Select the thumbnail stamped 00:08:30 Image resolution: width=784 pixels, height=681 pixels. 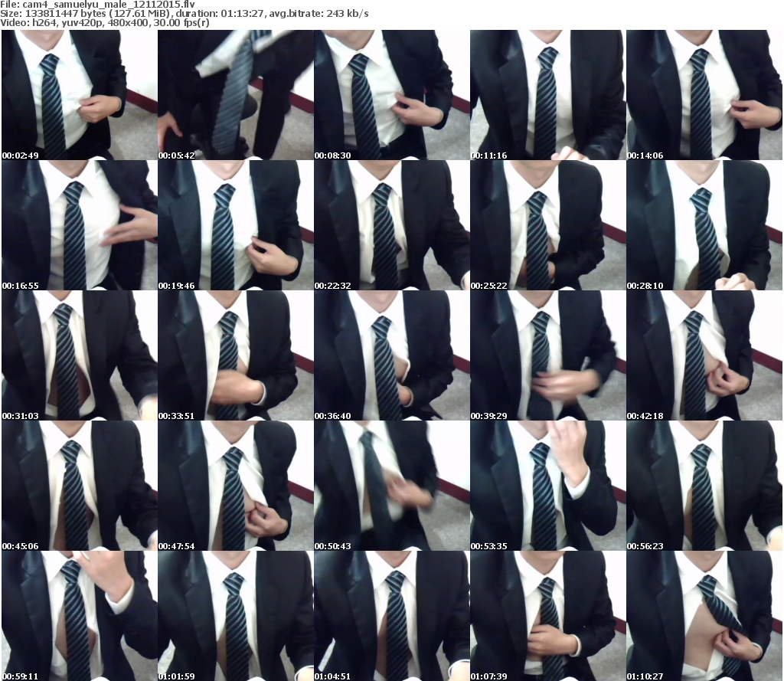(x=391, y=95)
